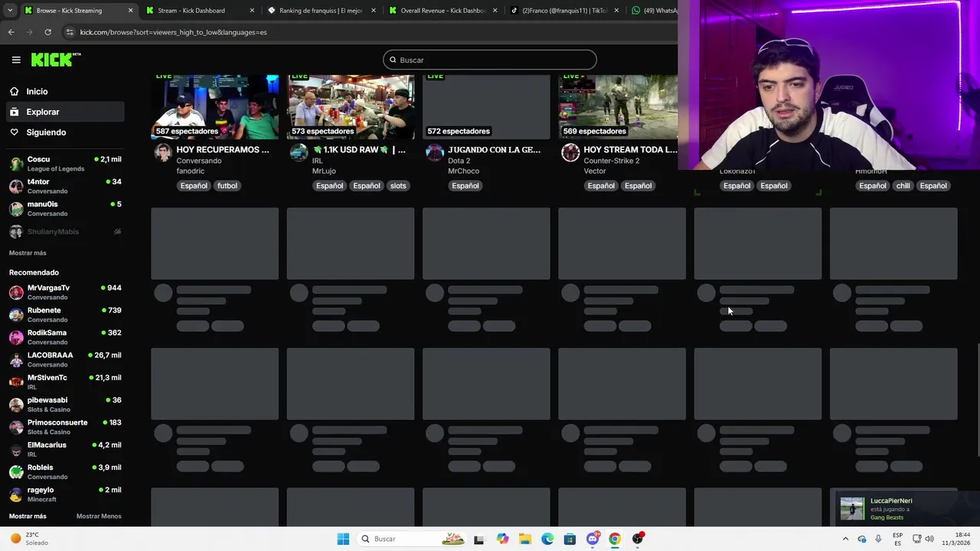Open Coscu's channel in followed list
This screenshot has width=980, height=551.
[65, 164]
